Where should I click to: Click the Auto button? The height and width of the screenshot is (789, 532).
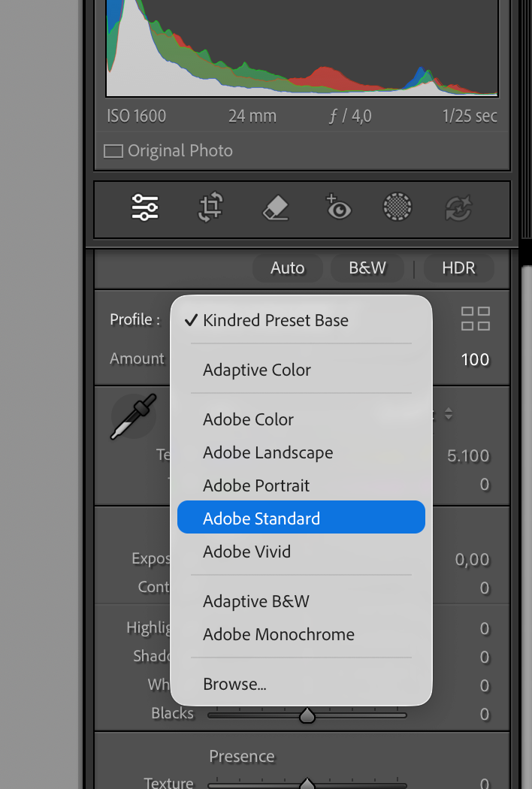point(287,268)
